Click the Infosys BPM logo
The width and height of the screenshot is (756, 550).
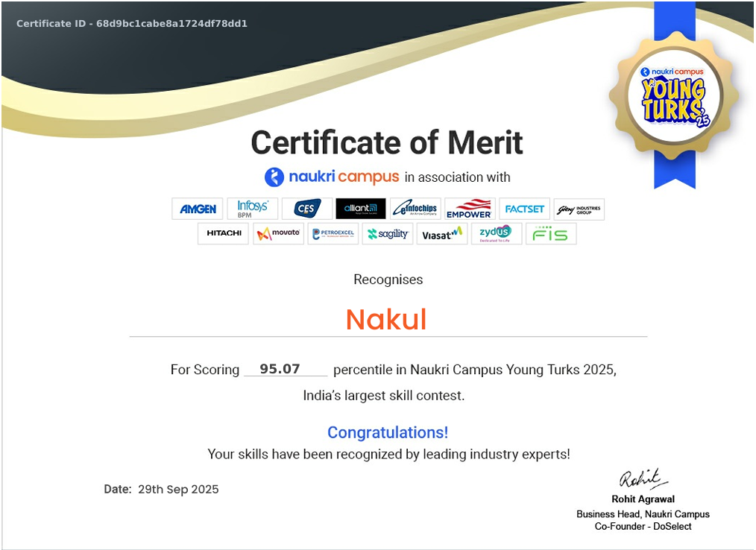click(x=252, y=209)
